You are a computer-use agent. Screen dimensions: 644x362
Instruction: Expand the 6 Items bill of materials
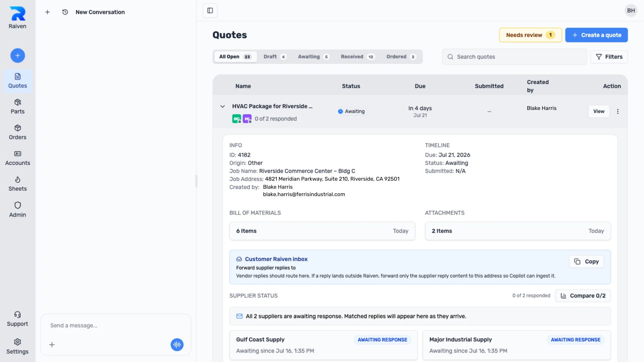(x=322, y=231)
